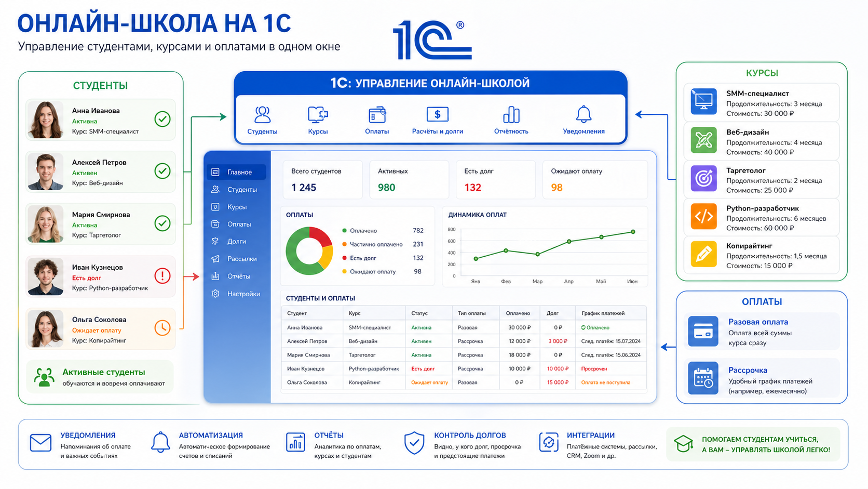Click the red Есть долг legend dot

coord(344,258)
